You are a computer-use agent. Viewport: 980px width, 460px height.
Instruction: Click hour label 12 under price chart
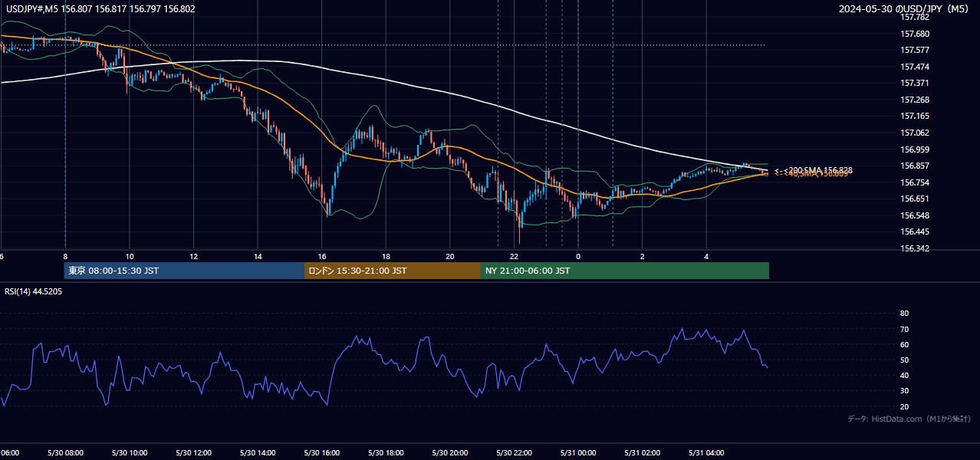[193, 256]
